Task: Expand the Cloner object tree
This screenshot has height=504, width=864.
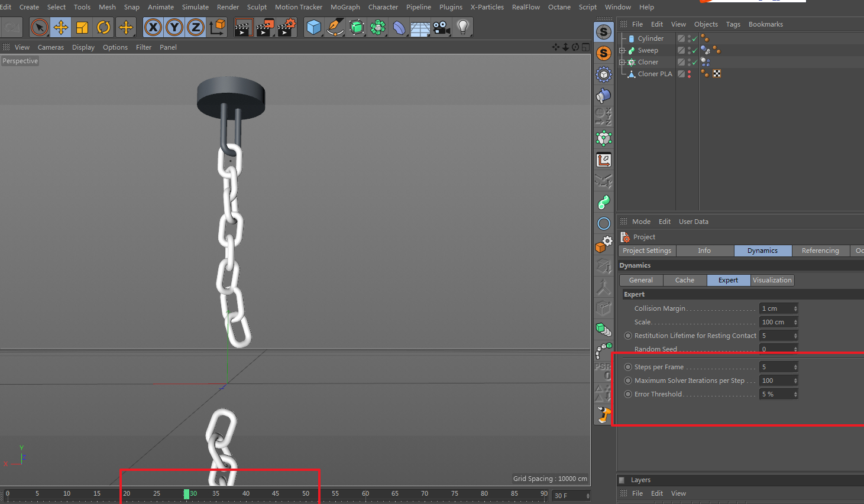Action: (622, 62)
